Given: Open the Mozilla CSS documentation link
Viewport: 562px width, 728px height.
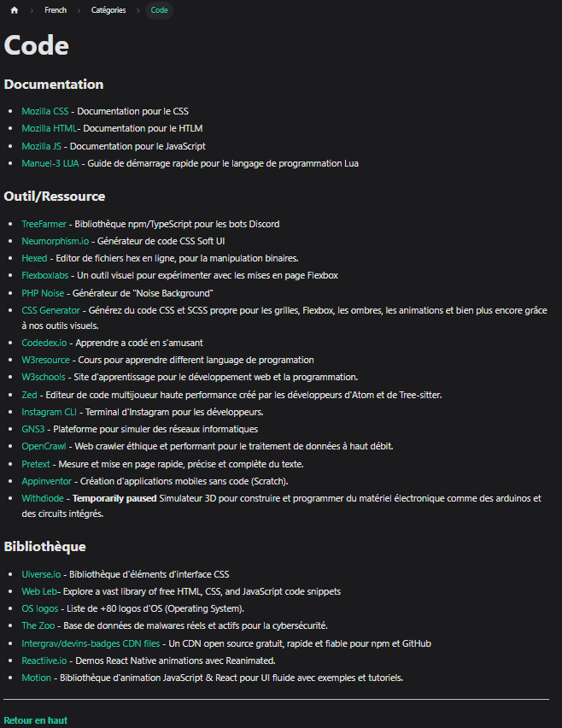Looking at the screenshot, I should pyautogui.click(x=45, y=111).
